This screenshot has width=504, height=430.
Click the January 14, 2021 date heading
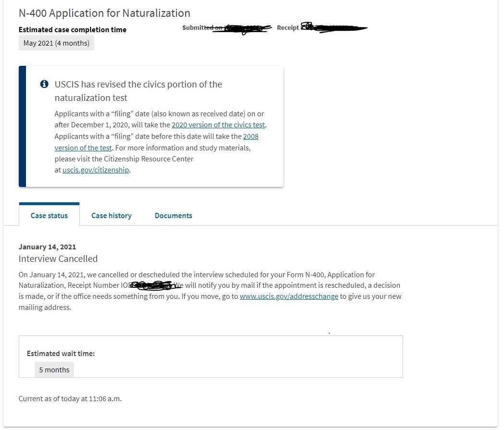pyautogui.click(x=47, y=247)
